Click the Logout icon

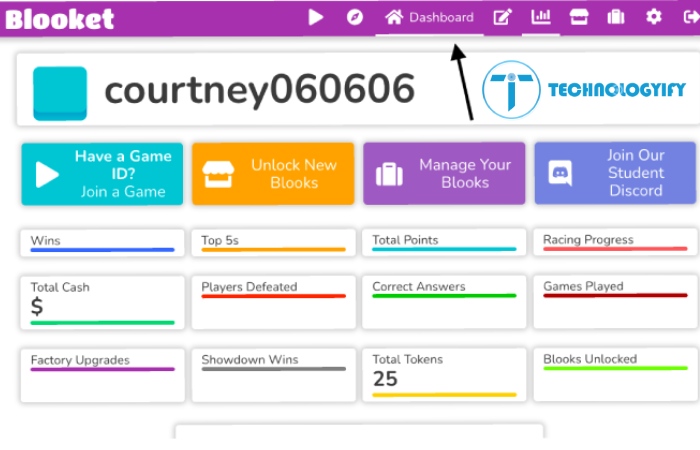pyautogui.click(x=691, y=17)
